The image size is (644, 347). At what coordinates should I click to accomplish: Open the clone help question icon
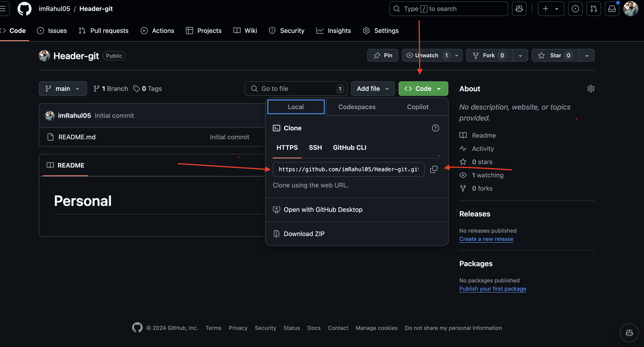(x=436, y=128)
